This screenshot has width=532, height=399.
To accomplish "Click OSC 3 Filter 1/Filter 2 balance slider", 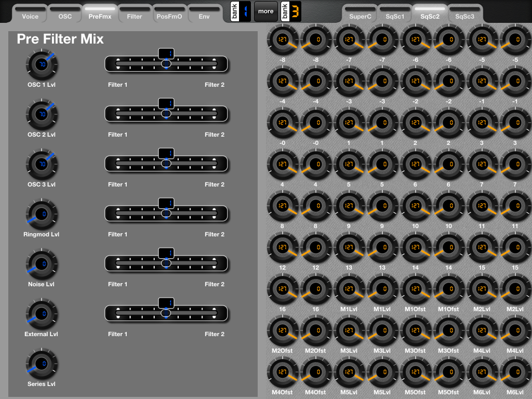I will (166, 164).
